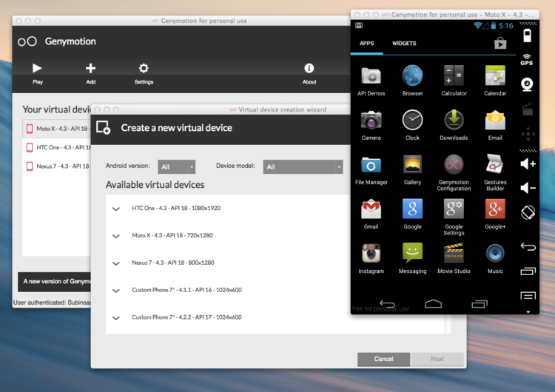Viewport: 555px width, 392px height.
Task: Select HTC One 4.3 in your virtual devices
Action: click(57, 147)
